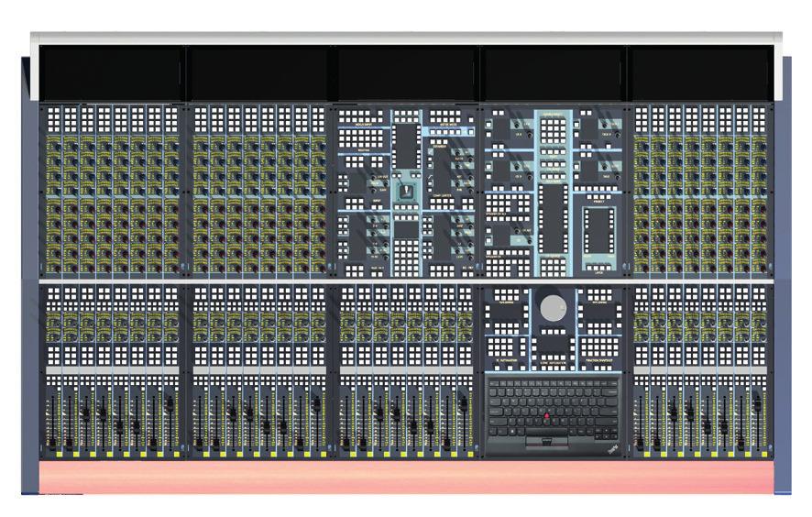Click the DELAY knob in the input section
The width and height of the screenshot is (812, 517).
pyautogui.click(x=387, y=184)
